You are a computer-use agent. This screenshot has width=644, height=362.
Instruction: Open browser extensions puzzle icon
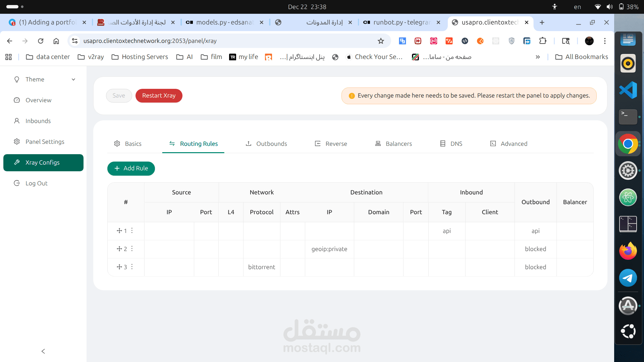pyautogui.click(x=543, y=41)
